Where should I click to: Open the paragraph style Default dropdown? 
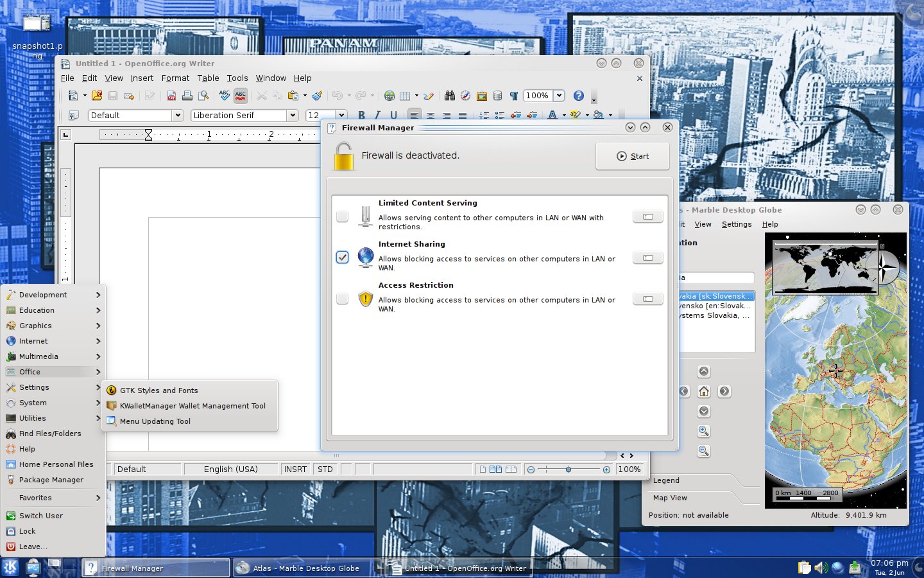click(178, 115)
